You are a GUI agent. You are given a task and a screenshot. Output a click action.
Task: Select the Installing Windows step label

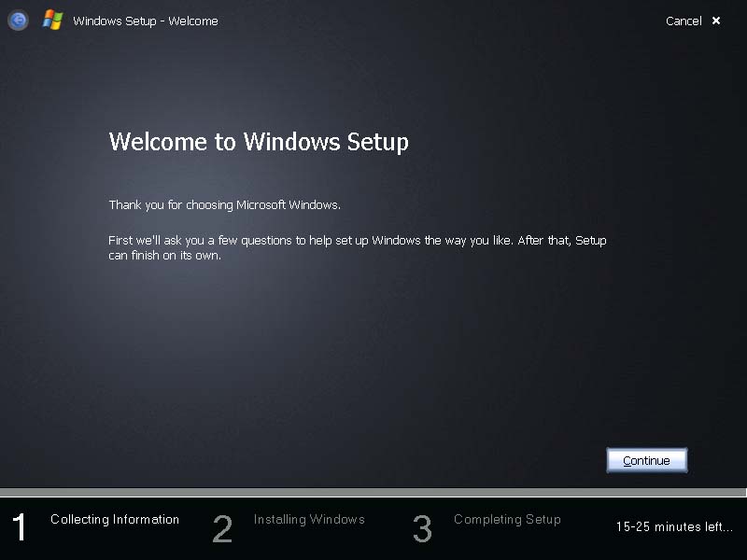click(309, 519)
